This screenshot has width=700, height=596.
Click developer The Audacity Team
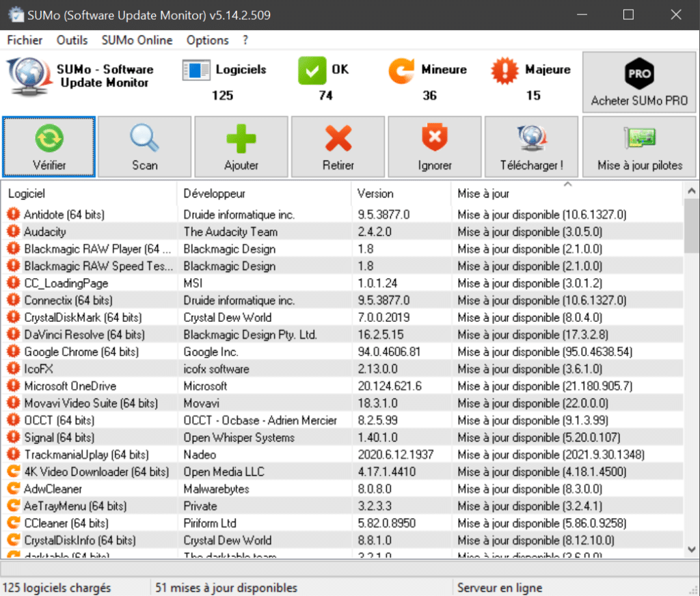pos(230,232)
